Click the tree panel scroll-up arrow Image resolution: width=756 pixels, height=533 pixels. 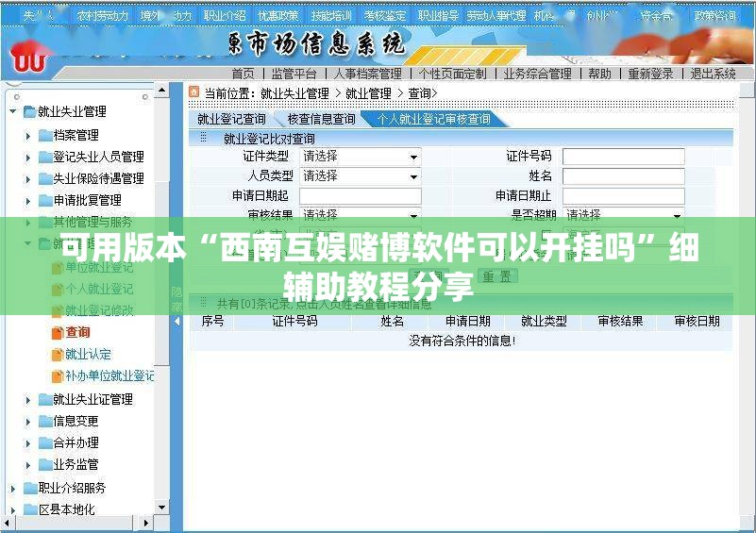tap(162, 91)
